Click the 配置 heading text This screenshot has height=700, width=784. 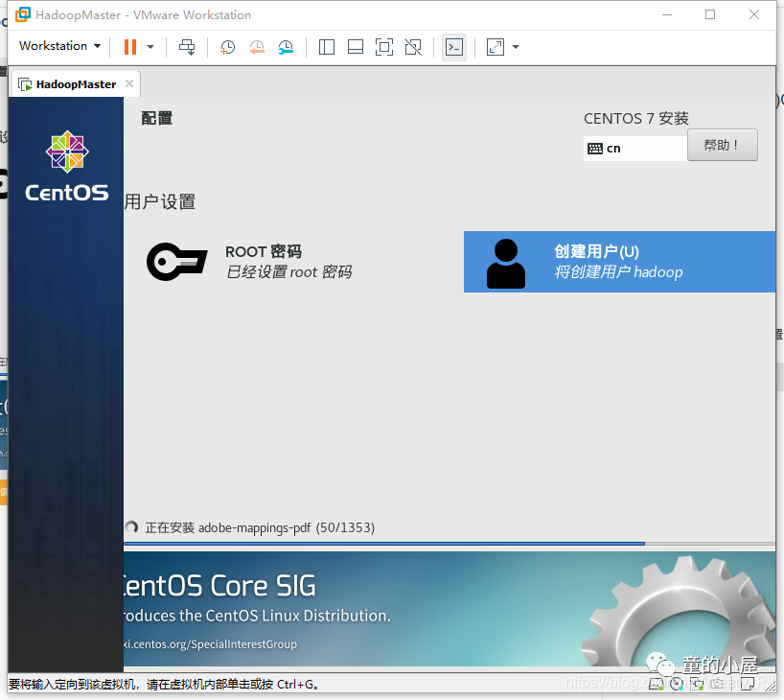click(157, 119)
